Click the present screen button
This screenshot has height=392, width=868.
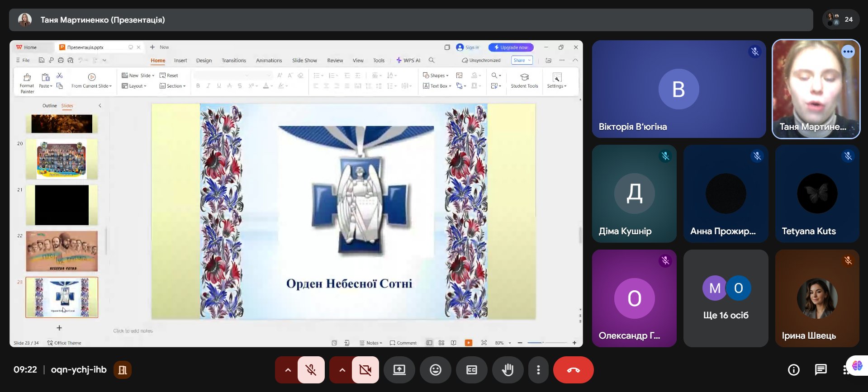pyautogui.click(x=399, y=370)
